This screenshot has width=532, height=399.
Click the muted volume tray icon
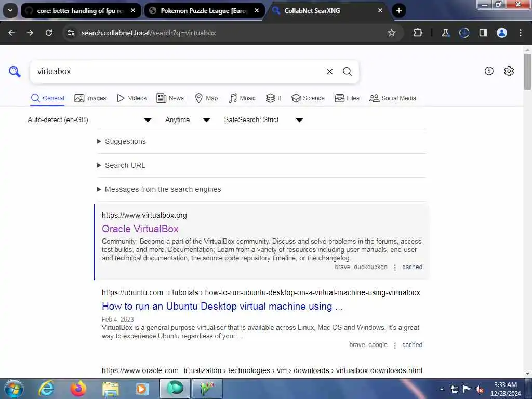(480, 389)
